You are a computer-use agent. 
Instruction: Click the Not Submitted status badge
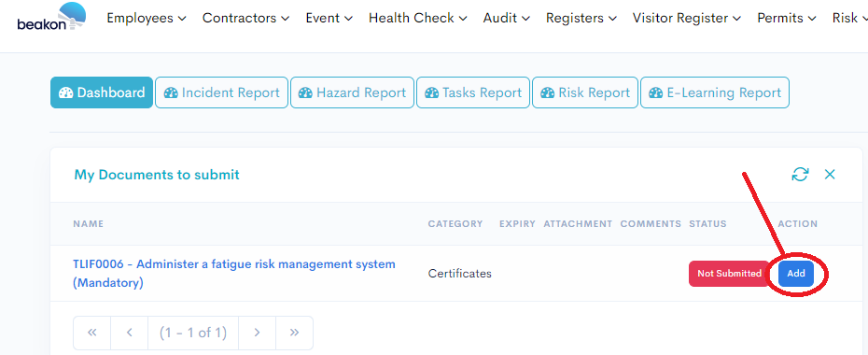click(729, 273)
